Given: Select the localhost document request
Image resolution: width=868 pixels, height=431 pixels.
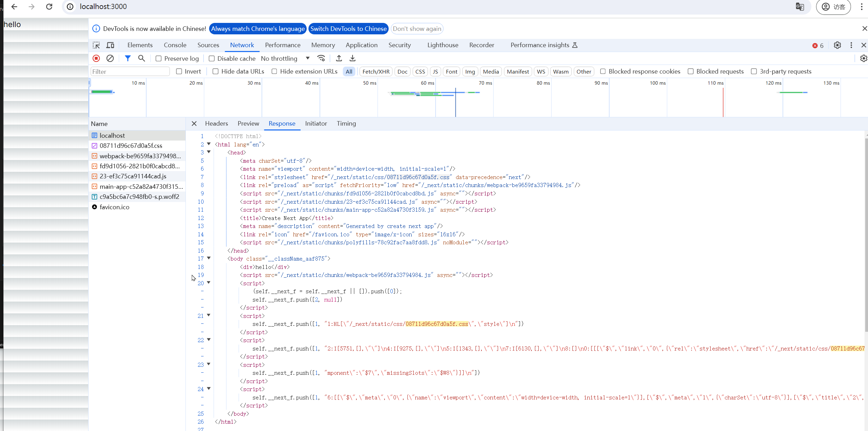Looking at the screenshot, I should coord(137,135).
